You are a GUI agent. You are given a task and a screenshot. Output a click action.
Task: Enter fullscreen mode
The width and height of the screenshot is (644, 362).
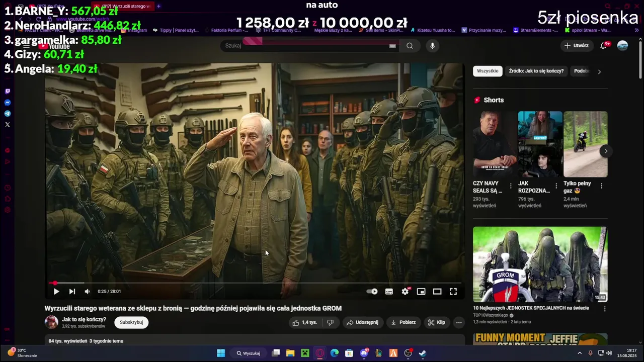(x=453, y=292)
